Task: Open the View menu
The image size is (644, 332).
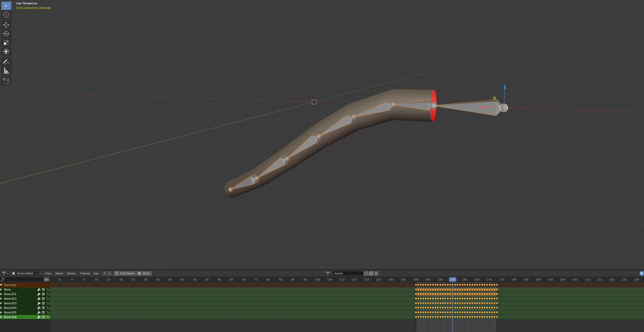Action: (x=48, y=273)
